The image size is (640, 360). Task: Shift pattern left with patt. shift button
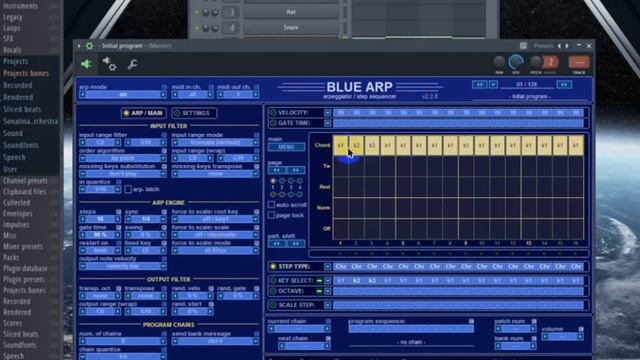277,244
